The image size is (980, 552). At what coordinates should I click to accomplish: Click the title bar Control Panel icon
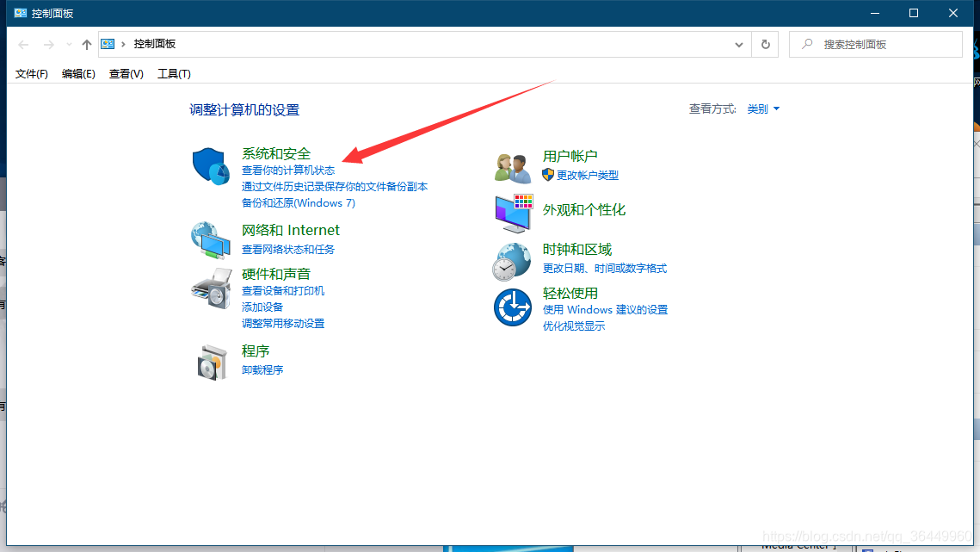coord(20,13)
